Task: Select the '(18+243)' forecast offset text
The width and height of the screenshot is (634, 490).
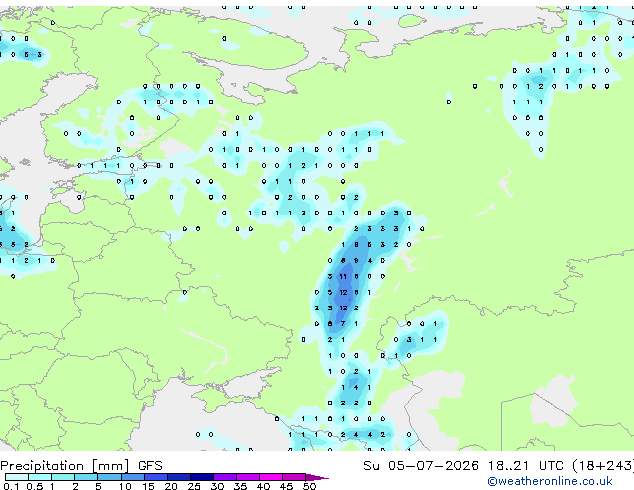Action: click(x=603, y=466)
